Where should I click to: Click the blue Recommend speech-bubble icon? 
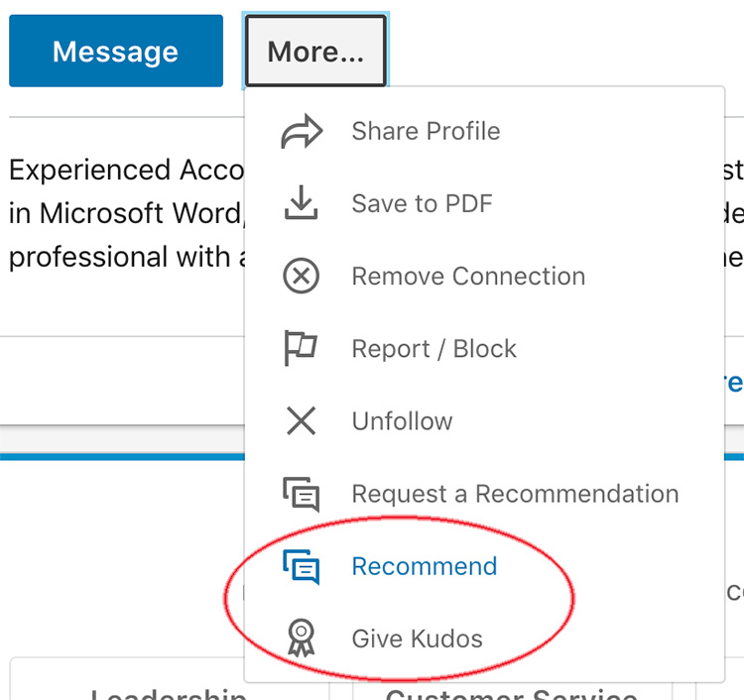(301, 567)
